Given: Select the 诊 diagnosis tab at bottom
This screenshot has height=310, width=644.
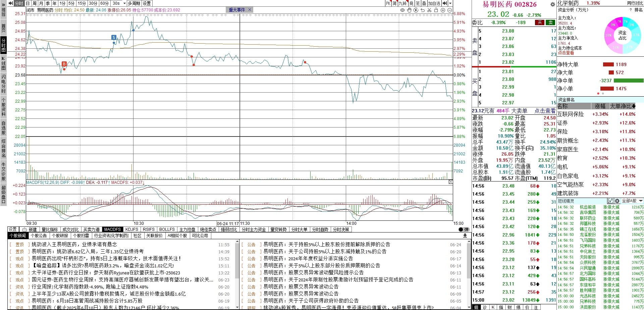Looking at the screenshot, I should pyautogui.click(x=485, y=307).
